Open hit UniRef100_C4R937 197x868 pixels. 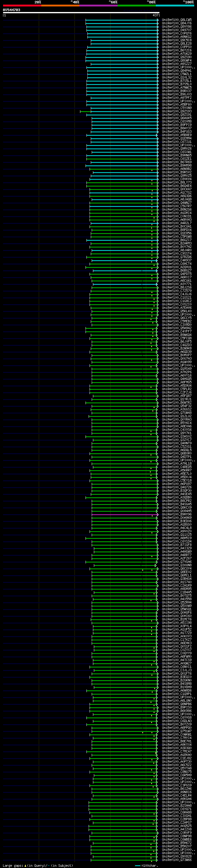[x=177, y=260]
